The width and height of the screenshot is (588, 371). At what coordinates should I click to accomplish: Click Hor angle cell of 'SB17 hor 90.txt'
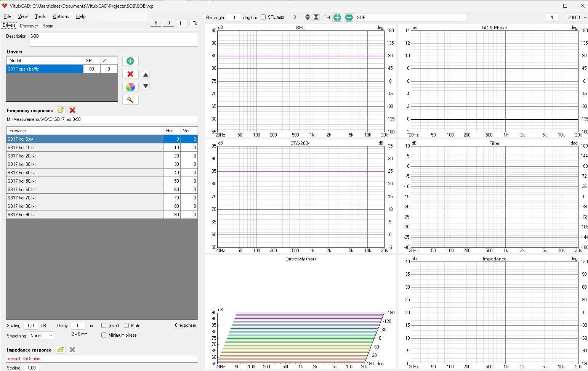pos(172,215)
